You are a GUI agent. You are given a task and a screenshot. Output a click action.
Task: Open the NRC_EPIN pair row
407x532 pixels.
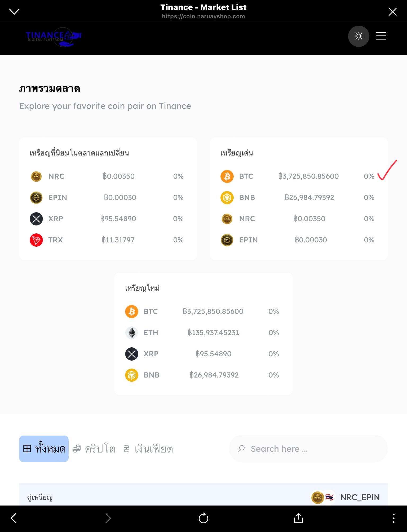346,497
